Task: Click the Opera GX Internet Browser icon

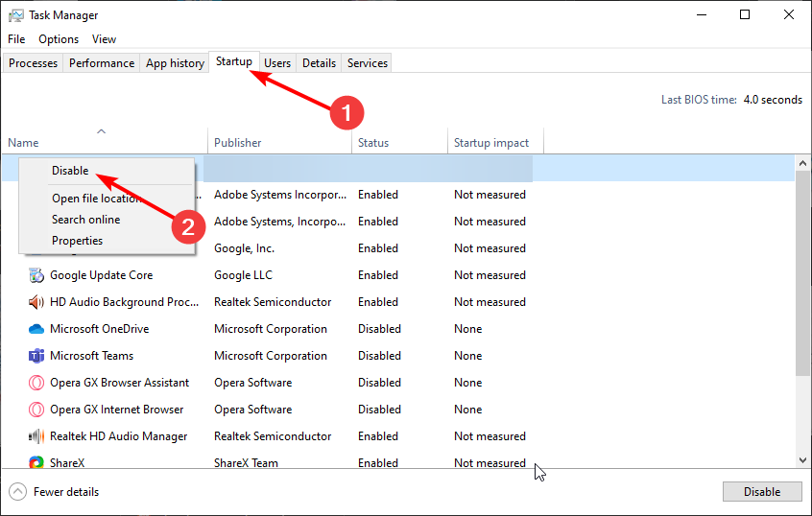Action: coord(36,410)
